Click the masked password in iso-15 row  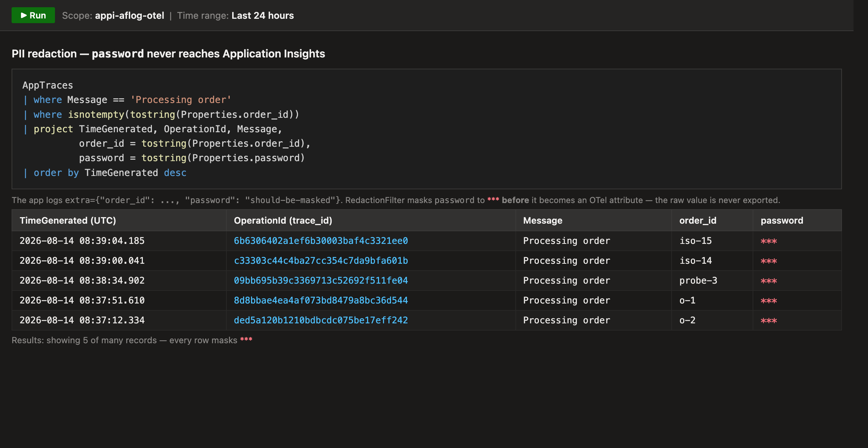769,241
